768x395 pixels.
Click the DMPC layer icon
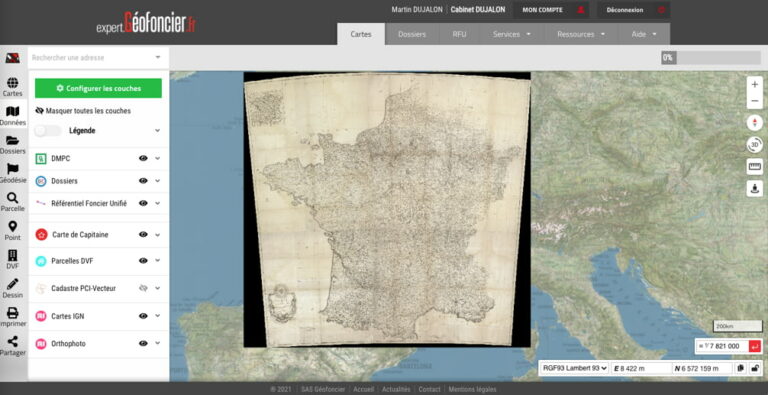pyautogui.click(x=41, y=158)
